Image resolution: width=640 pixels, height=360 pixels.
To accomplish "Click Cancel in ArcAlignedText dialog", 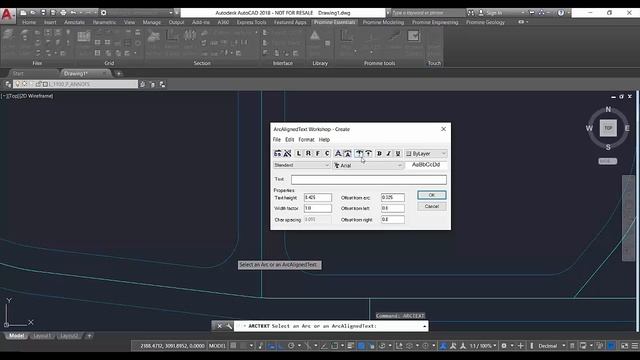I will tap(432, 207).
